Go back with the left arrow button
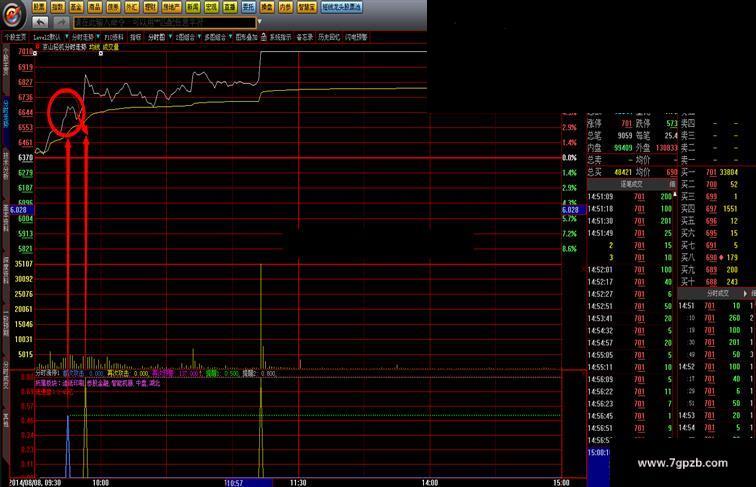 click(40, 22)
